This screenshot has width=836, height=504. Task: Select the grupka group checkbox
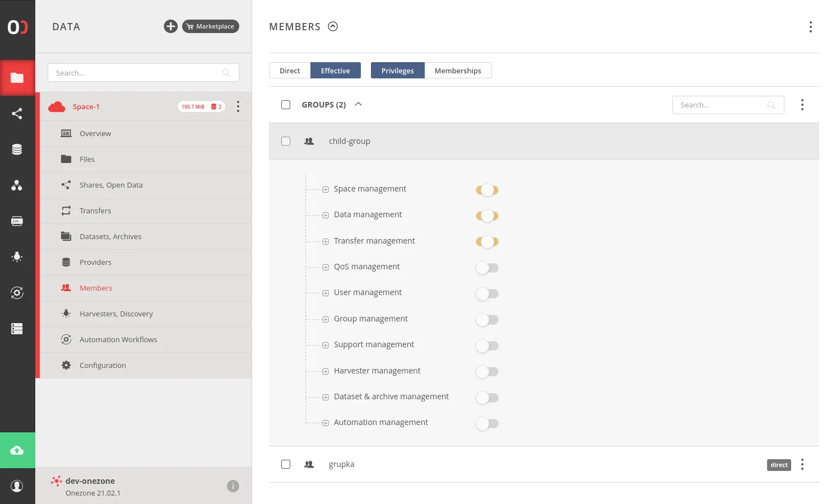(x=286, y=464)
